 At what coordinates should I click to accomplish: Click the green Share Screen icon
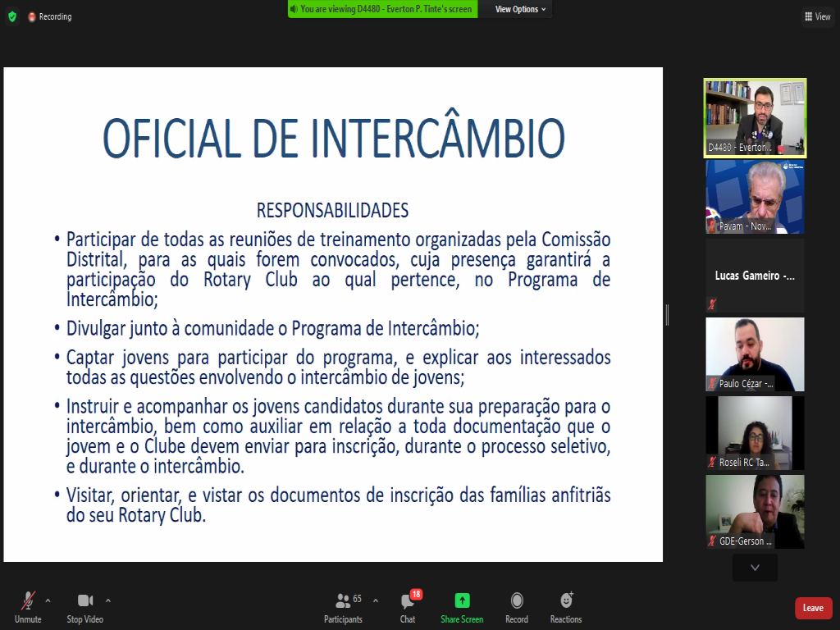(x=462, y=607)
